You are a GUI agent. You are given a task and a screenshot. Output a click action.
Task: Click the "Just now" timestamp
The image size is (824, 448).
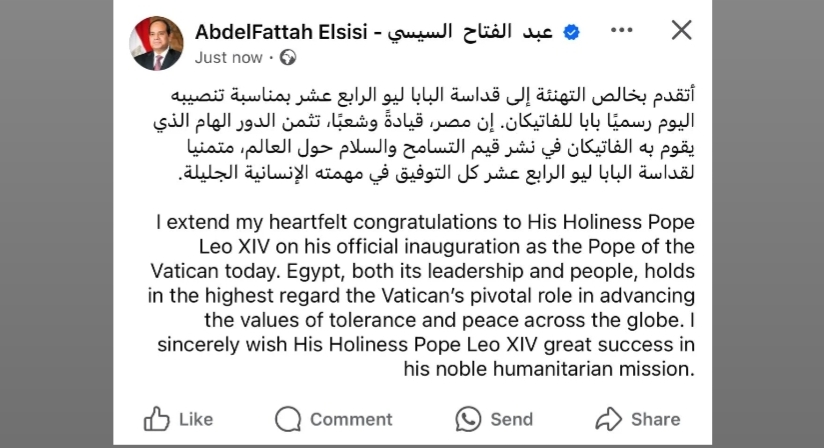[229, 57]
